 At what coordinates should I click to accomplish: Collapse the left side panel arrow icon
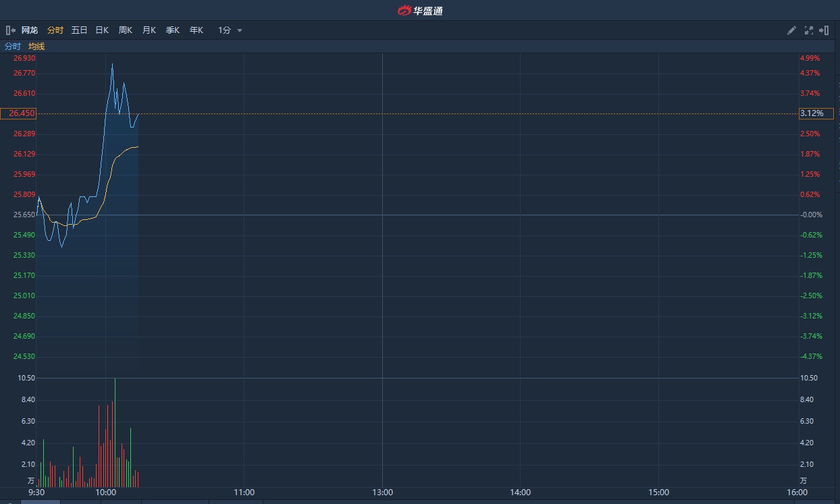(x=10, y=30)
